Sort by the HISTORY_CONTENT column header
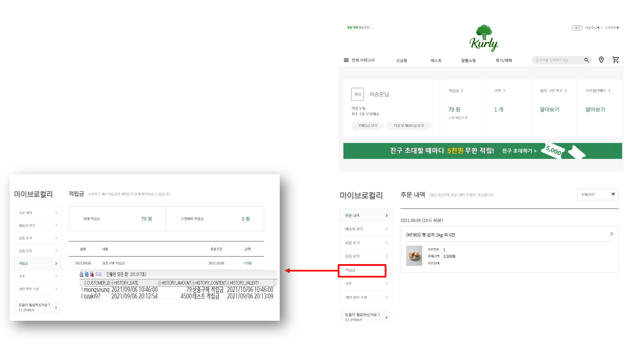The height and width of the screenshot is (362, 644). pos(210,283)
